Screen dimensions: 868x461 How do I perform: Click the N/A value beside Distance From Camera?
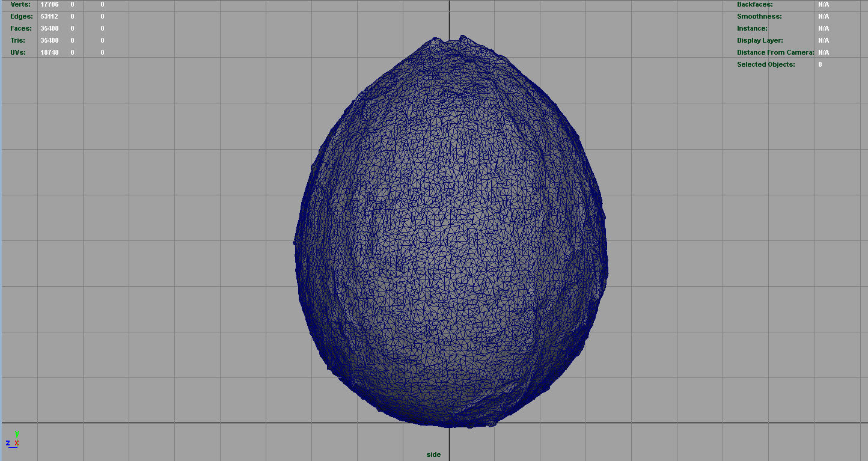point(824,52)
